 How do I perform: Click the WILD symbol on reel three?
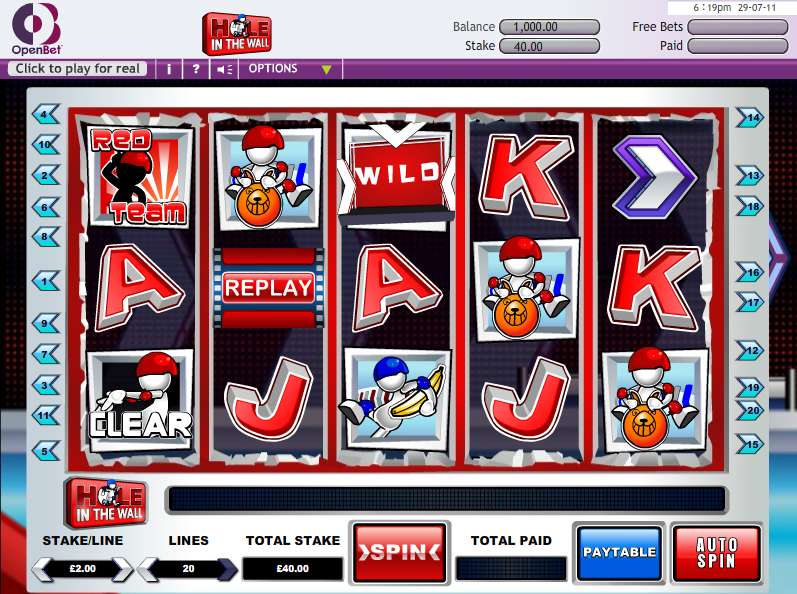coord(396,175)
